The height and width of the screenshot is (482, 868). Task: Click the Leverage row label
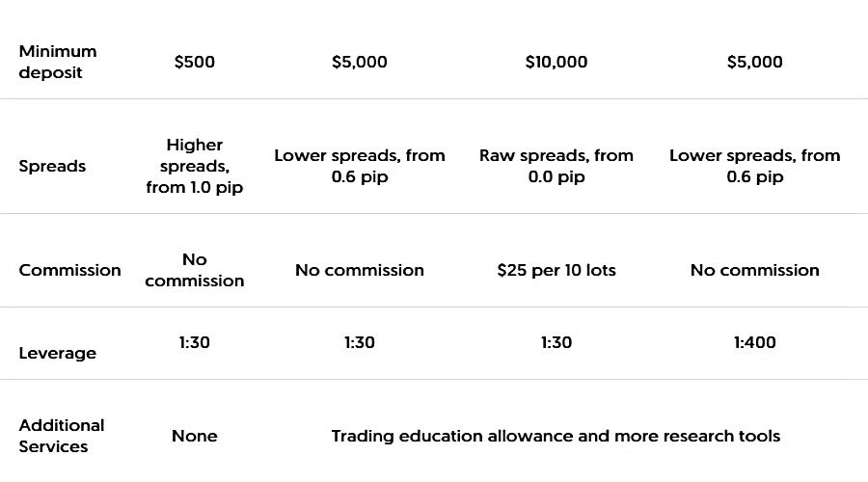click(58, 353)
